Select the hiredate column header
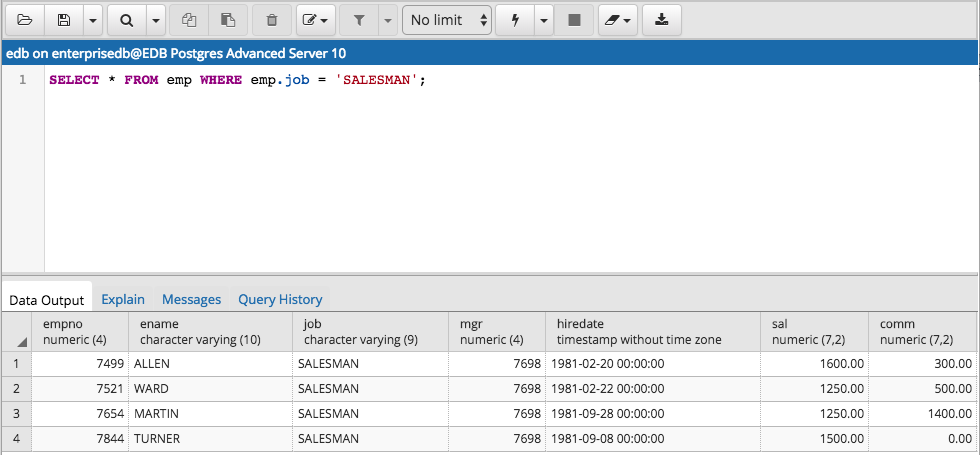The width and height of the screenshot is (980, 455). [653, 332]
